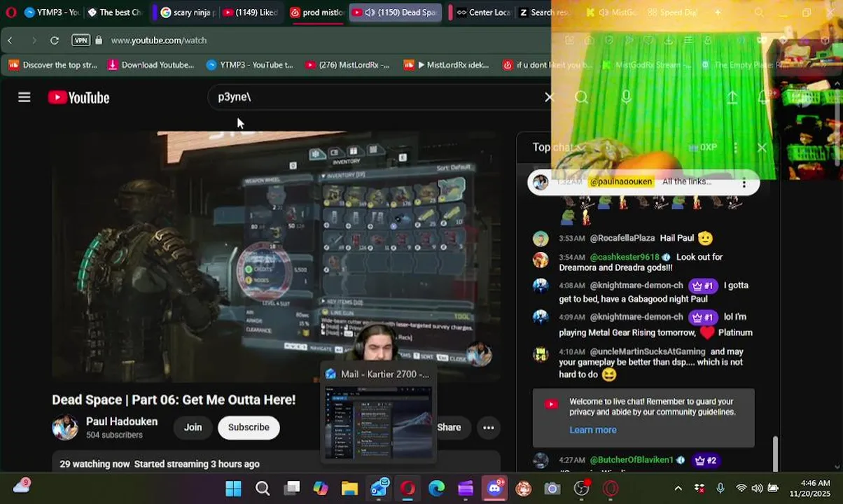
Task: Open the Opera main menu icon
Action: click(x=11, y=12)
